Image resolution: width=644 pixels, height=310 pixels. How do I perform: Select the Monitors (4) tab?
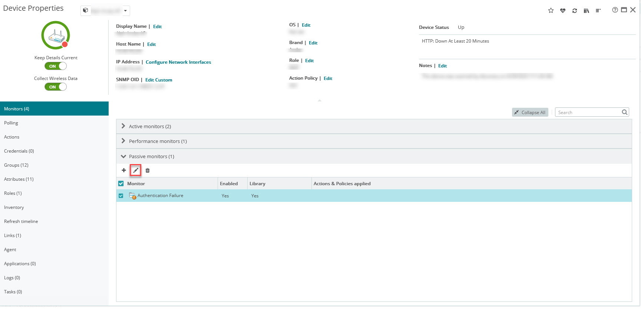pos(54,109)
